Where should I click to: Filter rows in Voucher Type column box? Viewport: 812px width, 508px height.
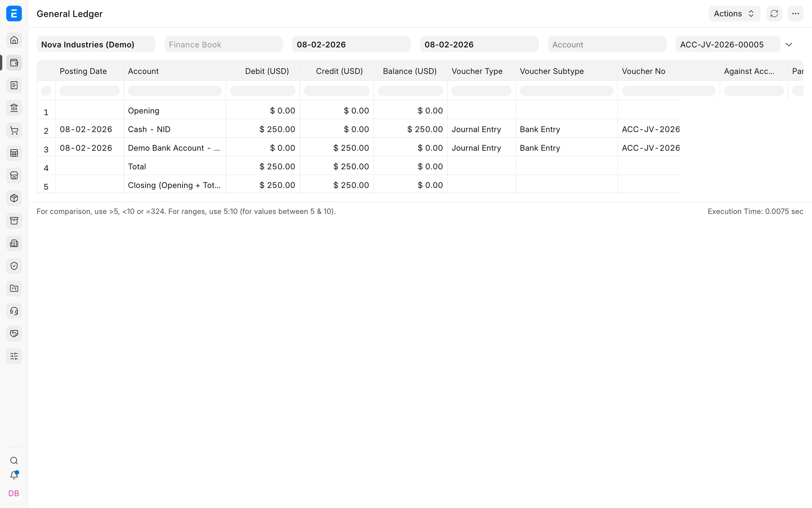482,91
